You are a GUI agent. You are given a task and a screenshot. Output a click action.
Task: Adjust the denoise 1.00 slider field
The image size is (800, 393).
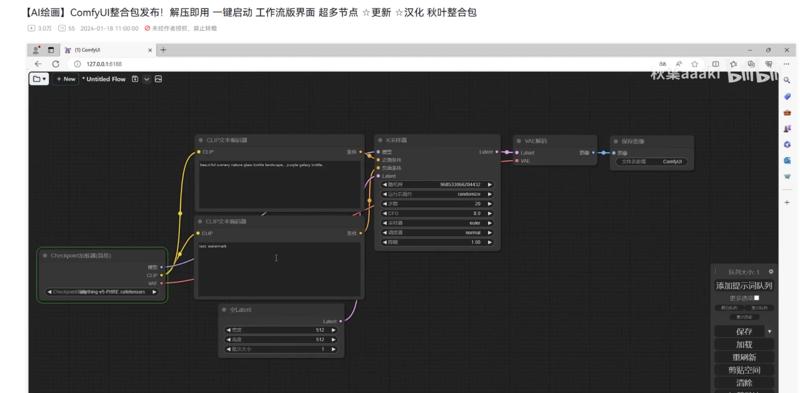(x=437, y=242)
